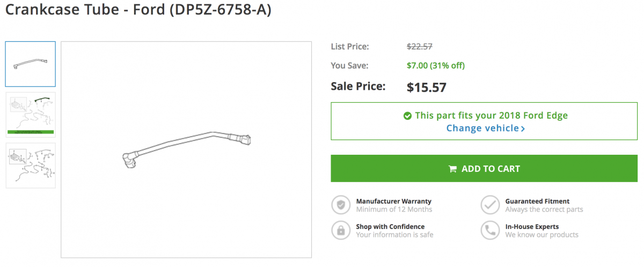Click the Guaranteed Fitment checkmark icon

pos(490,205)
